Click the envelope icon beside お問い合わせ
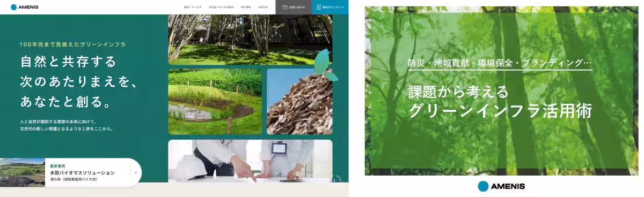The image size is (644, 197). point(285,7)
